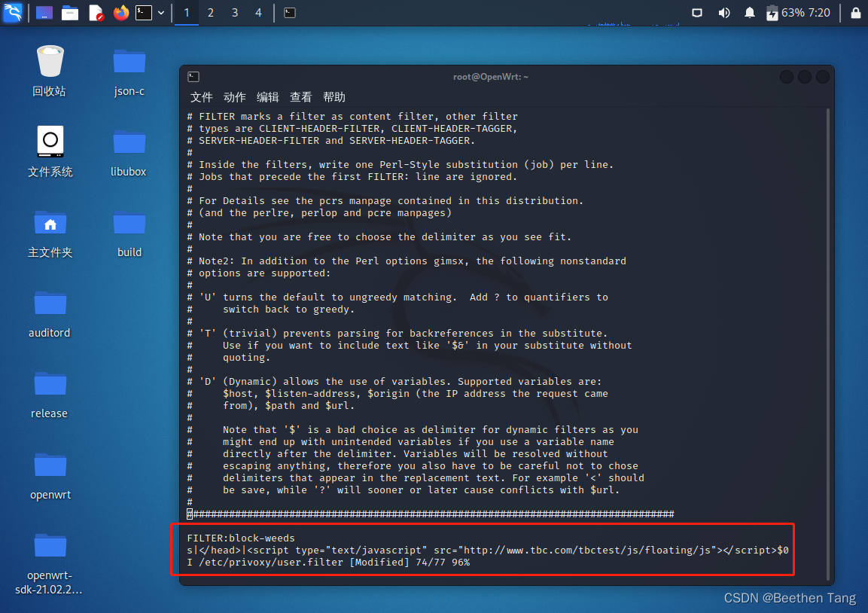Select the terminal window taskbar button
The width and height of the screenshot is (868, 613).
pyautogui.click(x=290, y=13)
